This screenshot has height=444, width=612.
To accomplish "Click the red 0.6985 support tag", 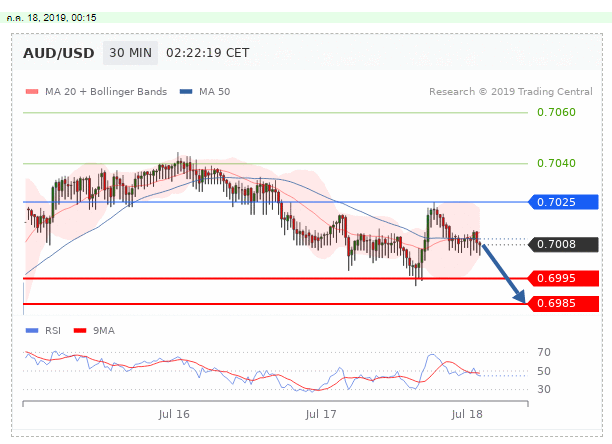I will [x=563, y=304].
